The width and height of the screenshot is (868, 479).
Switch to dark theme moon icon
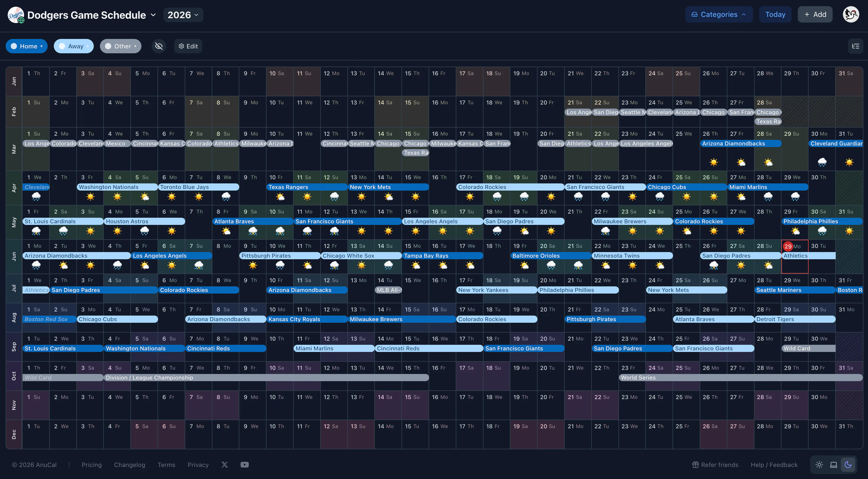pos(848,464)
